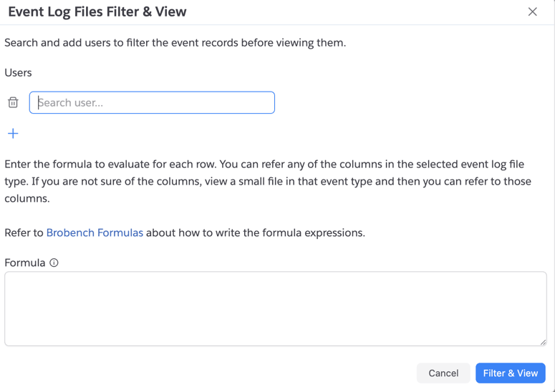
Task: Add another user with the plus icon
Action: 13,134
